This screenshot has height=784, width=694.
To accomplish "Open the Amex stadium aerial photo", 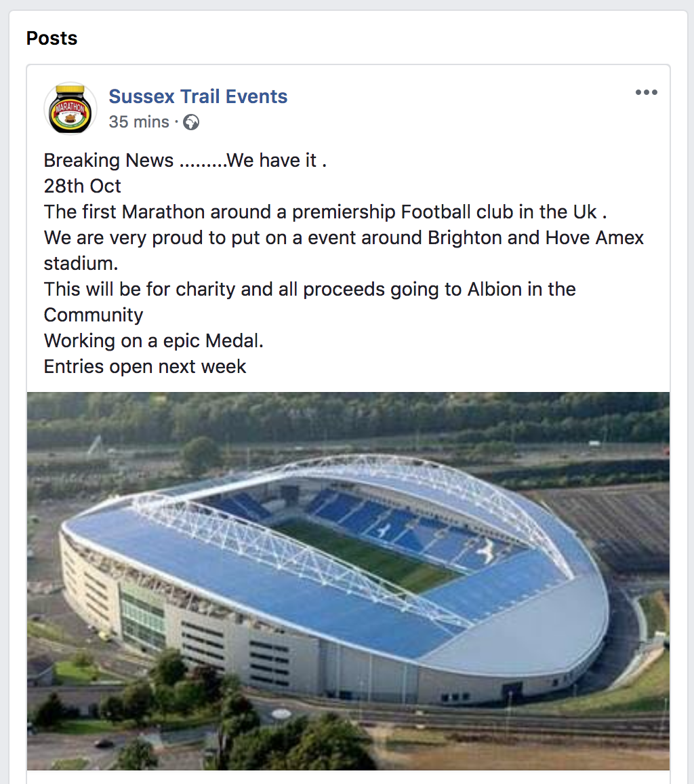I will click(348, 581).
